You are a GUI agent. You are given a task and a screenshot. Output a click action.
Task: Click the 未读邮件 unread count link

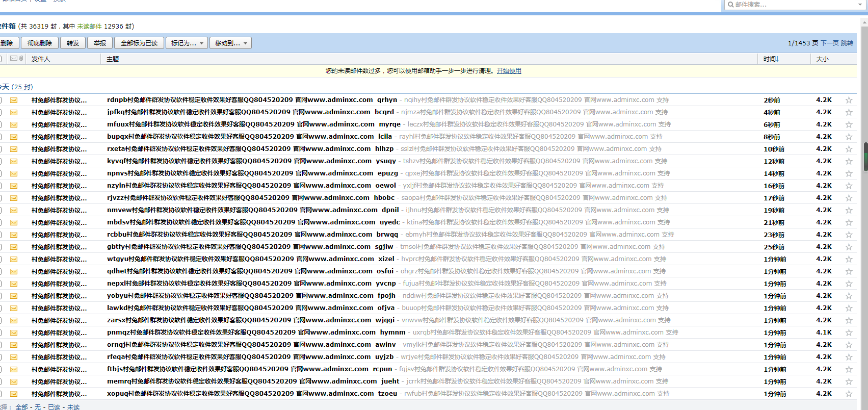click(89, 26)
